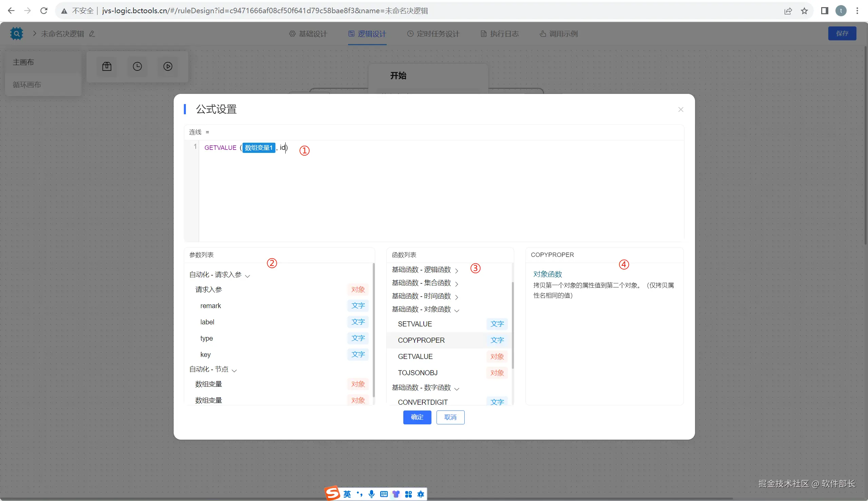Close the 公式设置 dialog
The width and height of the screenshot is (868, 501).
680,109
